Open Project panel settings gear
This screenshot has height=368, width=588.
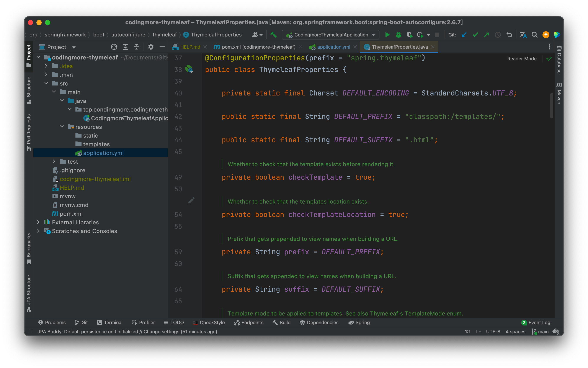(x=151, y=47)
